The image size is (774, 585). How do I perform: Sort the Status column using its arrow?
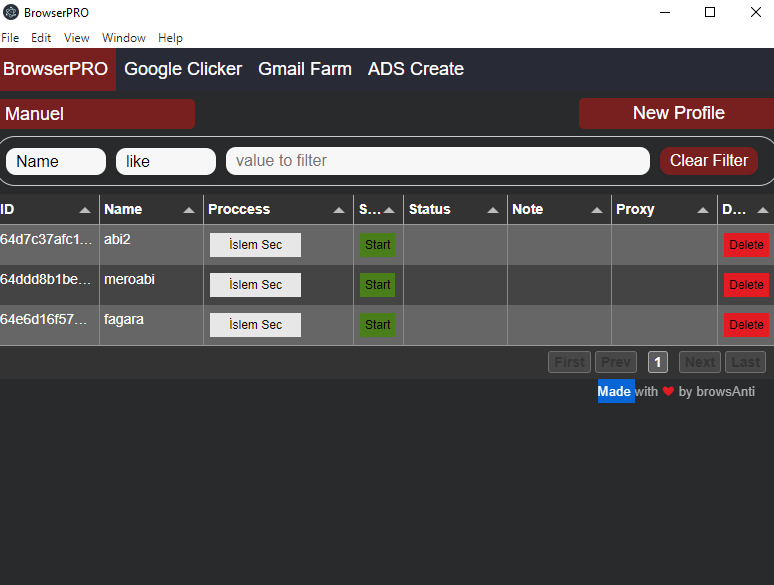493,210
